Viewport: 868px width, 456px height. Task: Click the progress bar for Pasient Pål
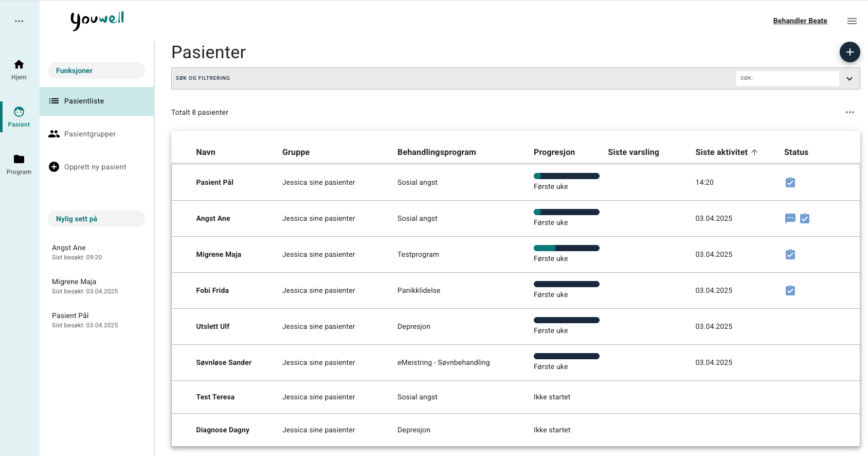(x=567, y=176)
